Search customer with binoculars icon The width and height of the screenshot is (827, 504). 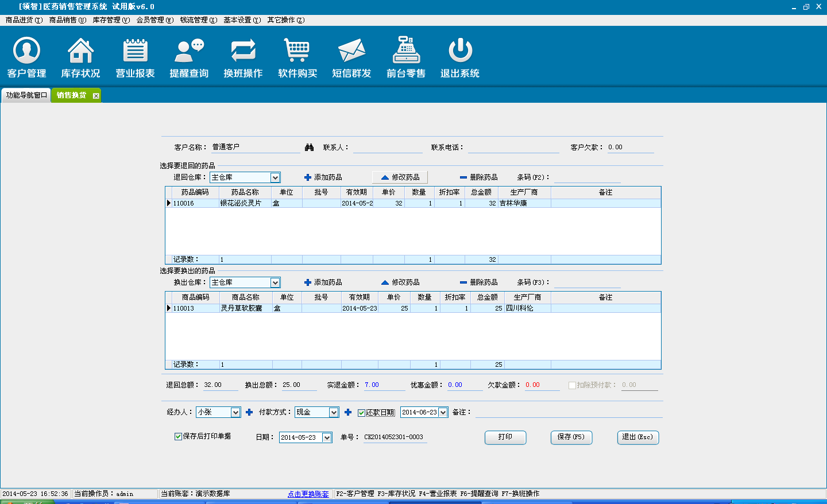click(x=310, y=148)
